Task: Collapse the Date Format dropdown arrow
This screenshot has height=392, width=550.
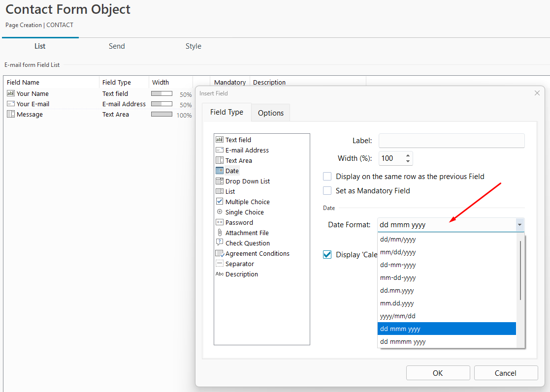Action: [x=519, y=225]
